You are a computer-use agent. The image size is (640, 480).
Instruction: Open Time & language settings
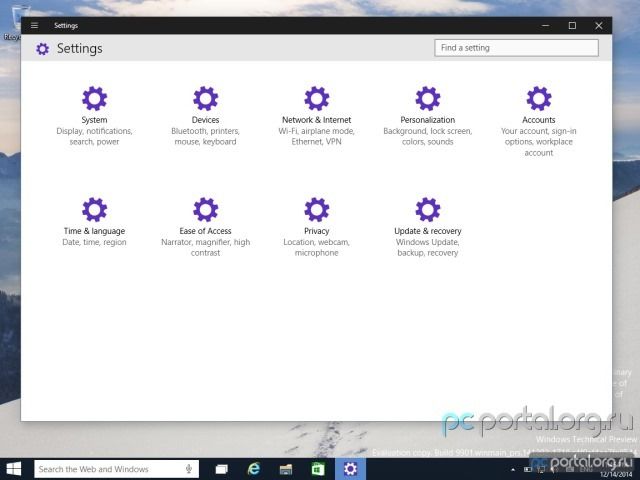pyautogui.click(x=94, y=210)
